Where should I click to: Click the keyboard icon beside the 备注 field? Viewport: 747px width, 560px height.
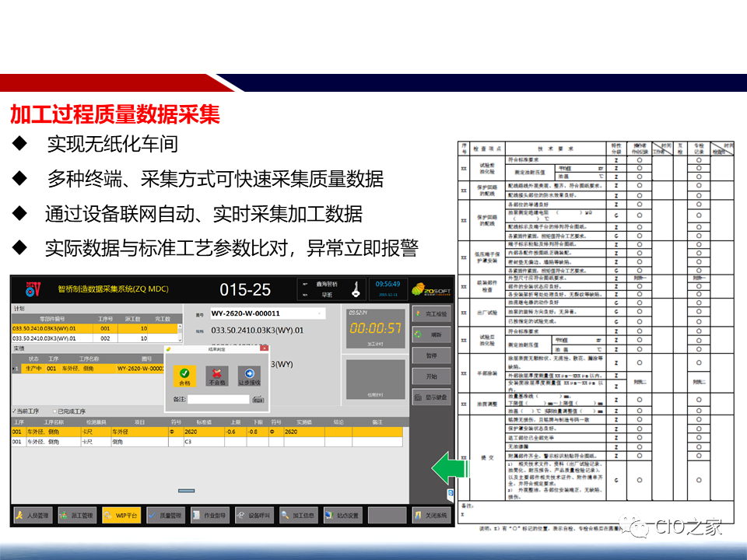258,400
